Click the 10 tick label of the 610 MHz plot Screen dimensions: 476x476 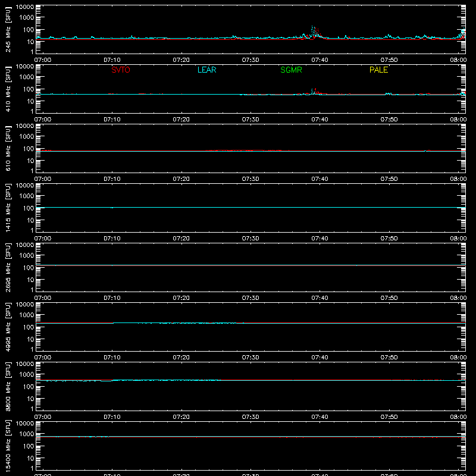(30, 161)
